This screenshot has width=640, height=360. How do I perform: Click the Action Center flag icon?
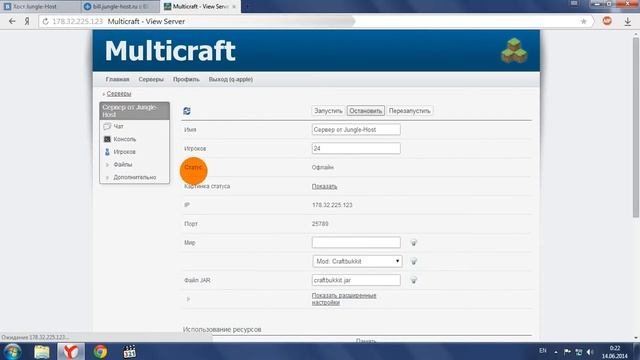[x=567, y=352]
